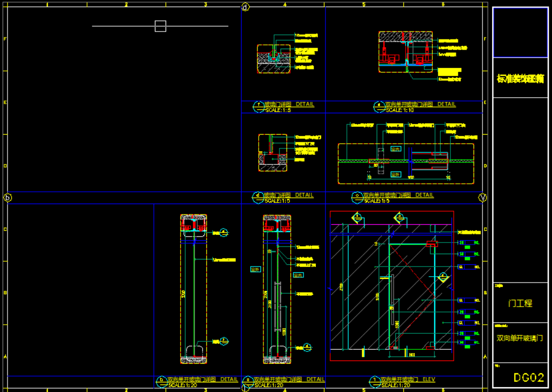The width and height of the screenshot is (552, 392).
Task: Click the SCALE: 1:10 text
Action: click(x=400, y=110)
